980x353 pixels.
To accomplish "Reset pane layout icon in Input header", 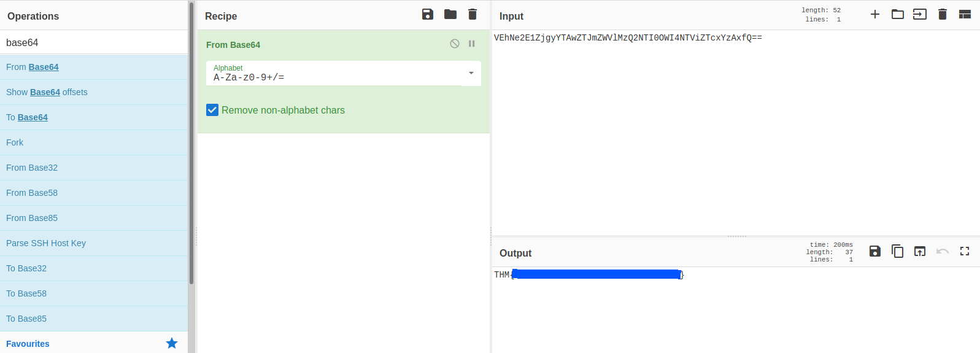I will tap(965, 14).
